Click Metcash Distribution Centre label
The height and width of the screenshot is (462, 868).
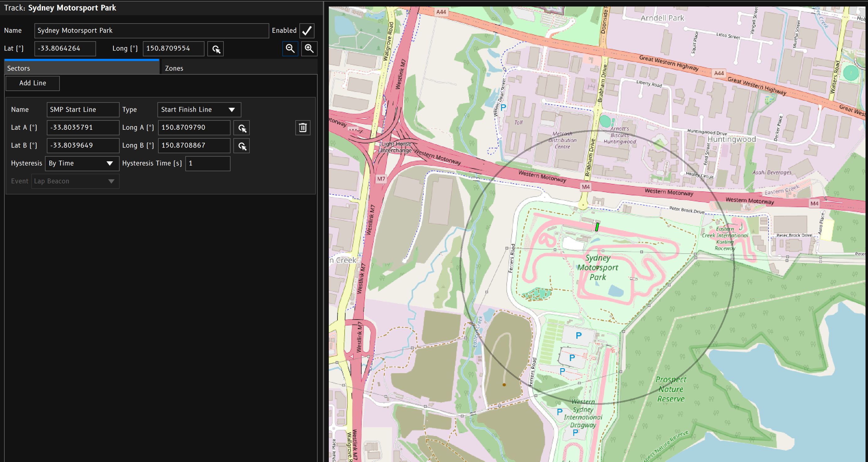tap(562, 140)
